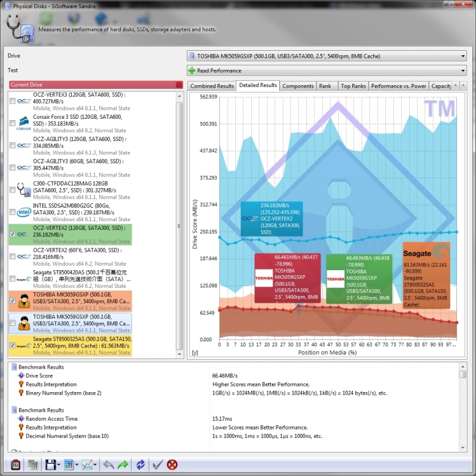Screen dimensions: 476x476
Task: Open the save icon dropdown arrow
Action: [59, 465]
